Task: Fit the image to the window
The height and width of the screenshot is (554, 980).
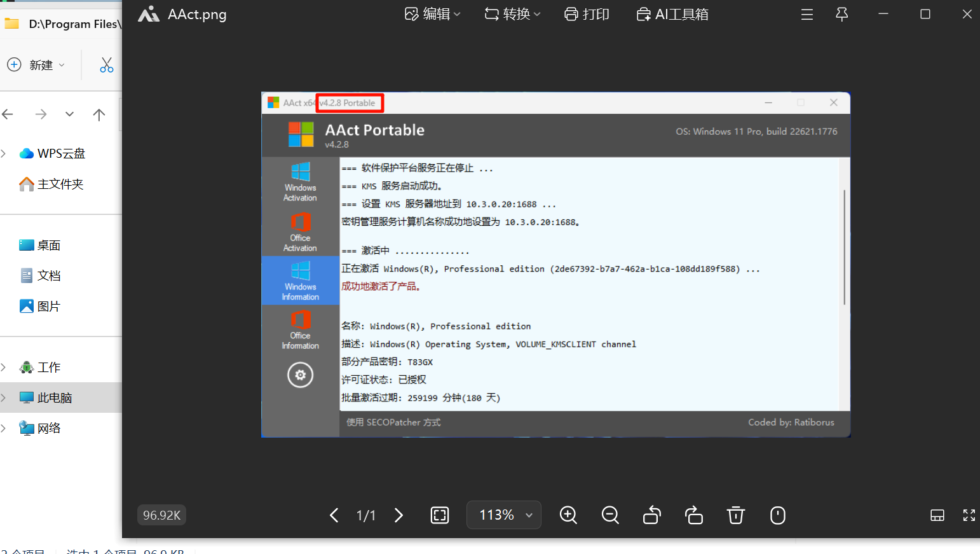Action: click(440, 515)
